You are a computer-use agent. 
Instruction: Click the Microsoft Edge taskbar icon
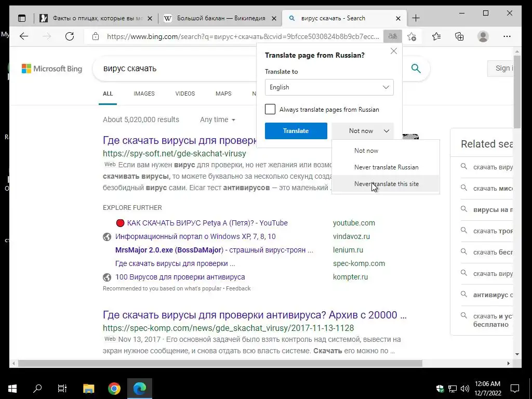(x=139, y=388)
